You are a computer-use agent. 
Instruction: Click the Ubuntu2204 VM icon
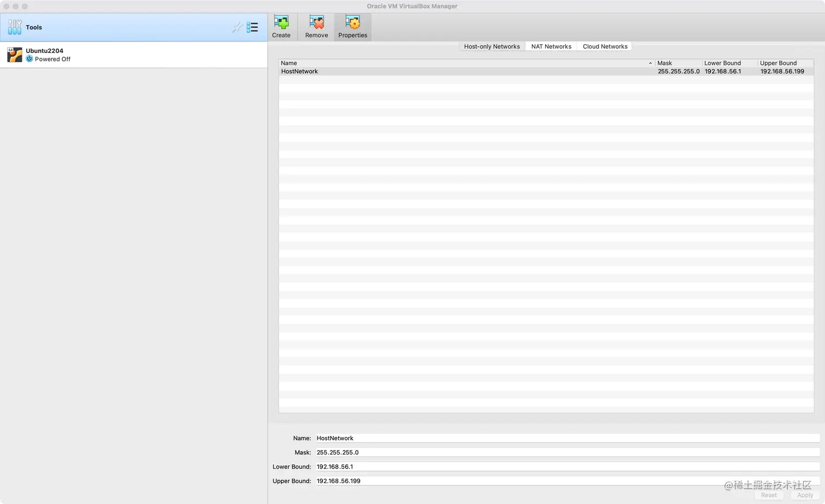(15, 55)
